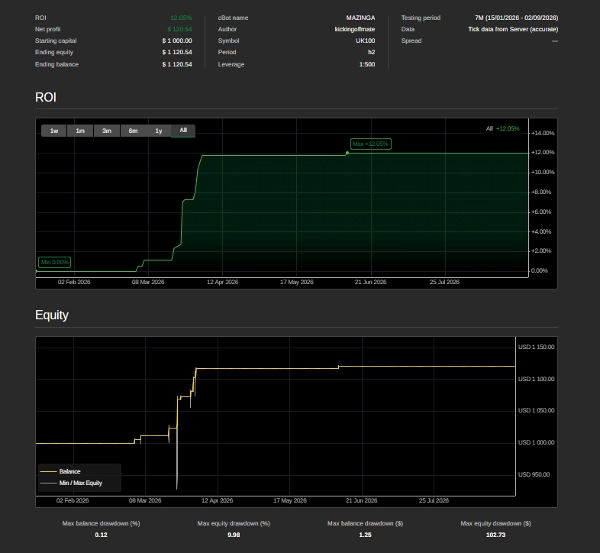Select the 1m range tab

[80, 131]
